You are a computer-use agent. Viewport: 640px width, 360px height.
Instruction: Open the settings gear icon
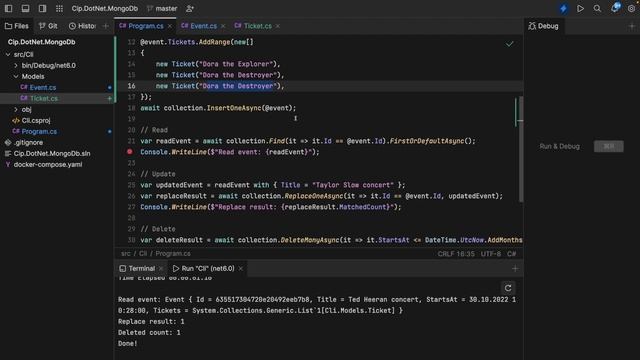coord(631,8)
